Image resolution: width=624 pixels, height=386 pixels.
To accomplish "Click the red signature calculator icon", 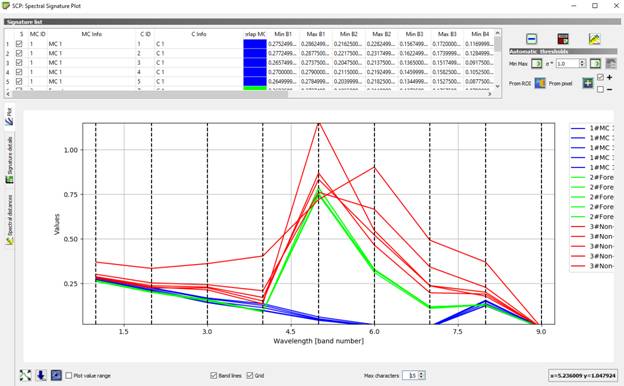I will (563, 39).
